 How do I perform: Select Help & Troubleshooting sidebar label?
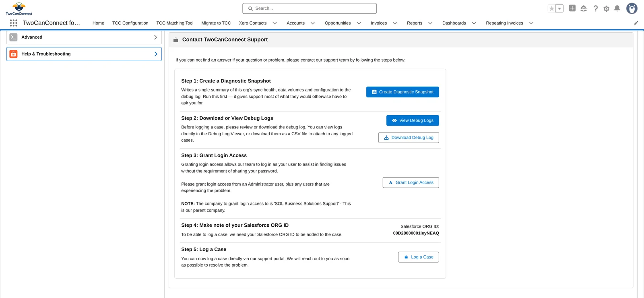point(46,54)
